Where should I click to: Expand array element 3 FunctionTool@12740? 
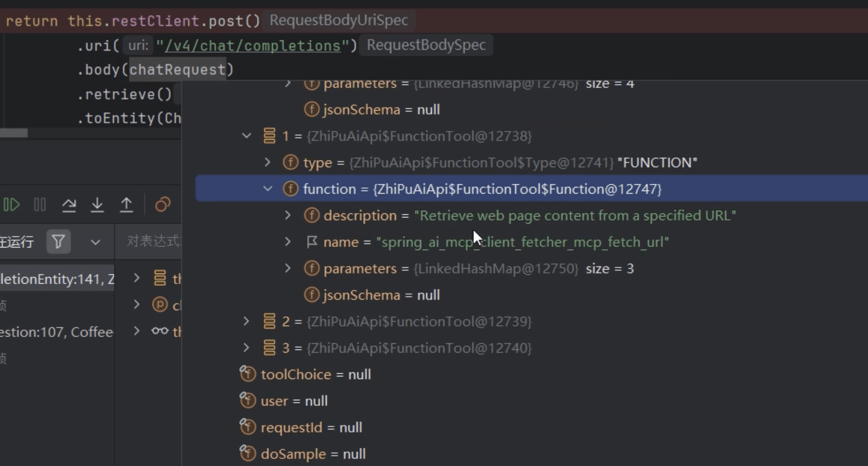tap(247, 348)
